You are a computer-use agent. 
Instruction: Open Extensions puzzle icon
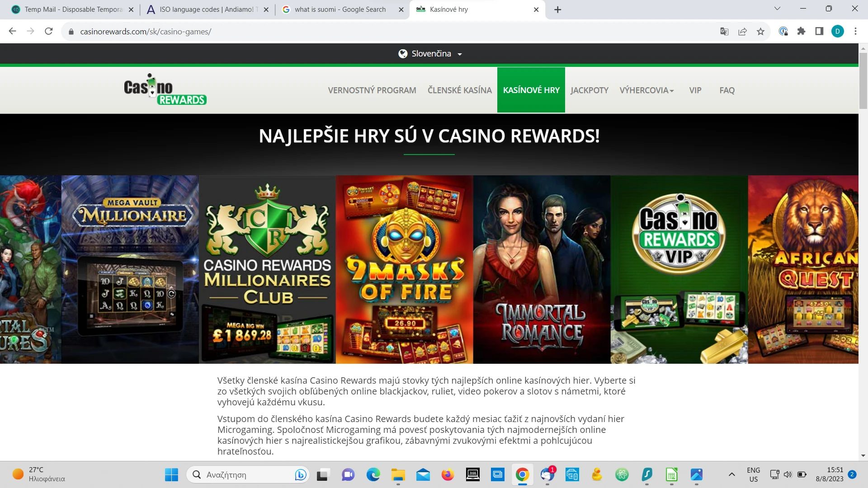[801, 31]
